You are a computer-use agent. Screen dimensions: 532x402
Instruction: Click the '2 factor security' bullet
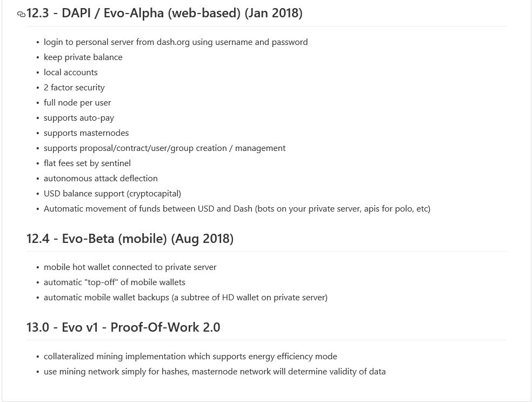tap(74, 88)
